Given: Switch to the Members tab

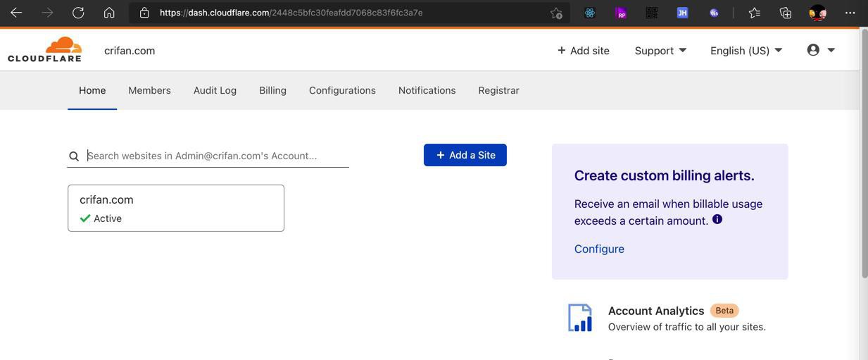Looking at the screenshot, I should point(149,90).
